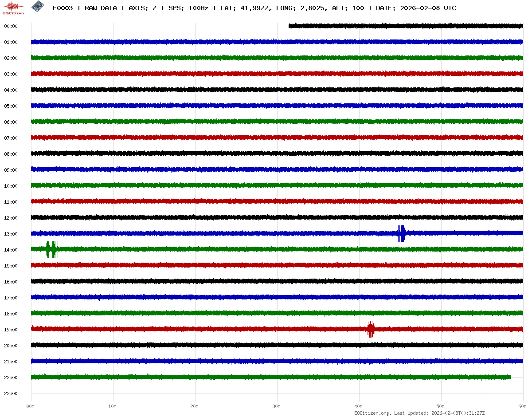Select the 00:00 hour label
Viewport: 532px width, 417px height.
click(x=11, y=26)
